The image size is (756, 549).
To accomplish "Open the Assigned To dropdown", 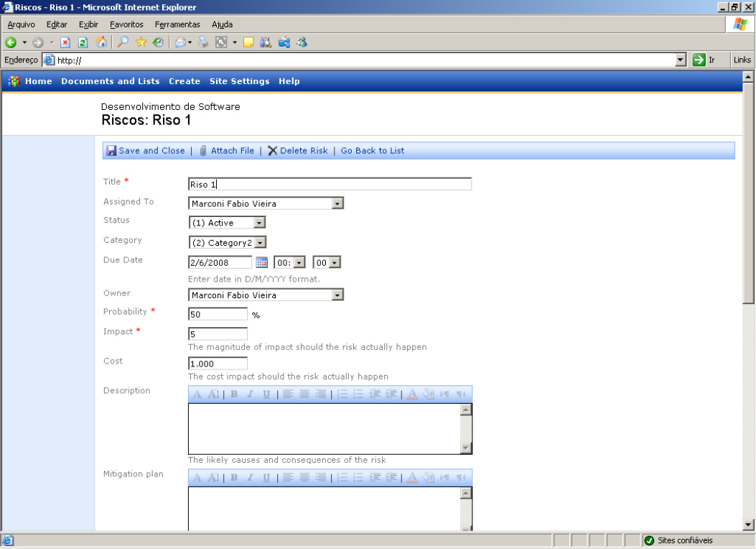I will [337, 203].
